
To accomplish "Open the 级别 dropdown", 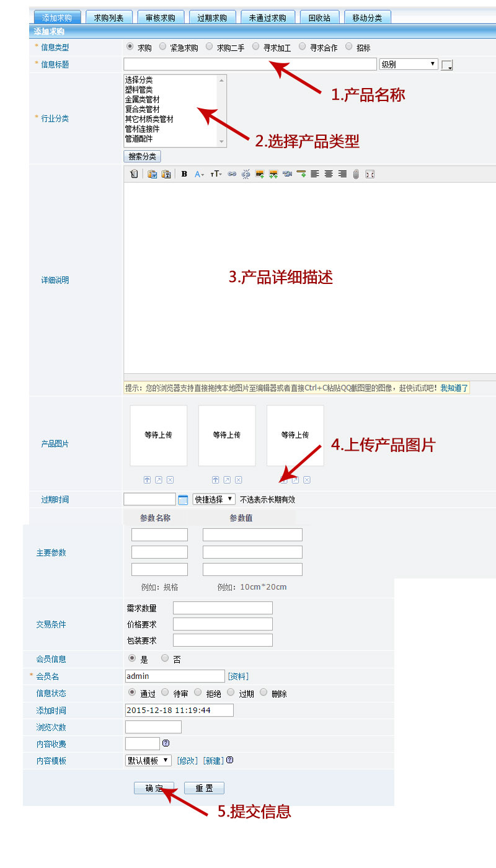I will tap(408, 64).
